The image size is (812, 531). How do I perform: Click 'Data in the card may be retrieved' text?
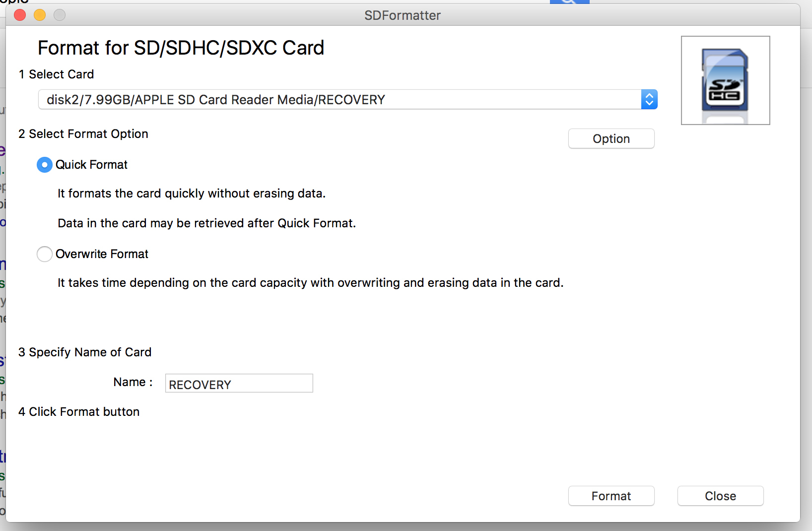(x=206, y=223)
